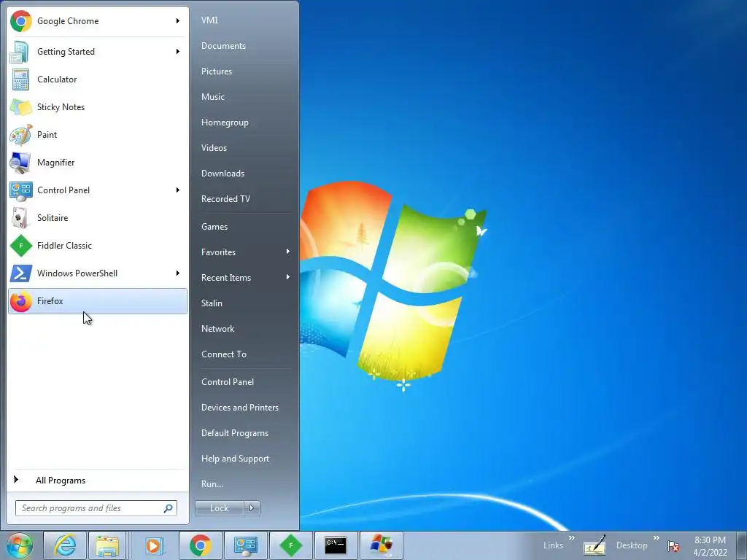Open Google Chrome from the Start menu list
This screenshot has width=747, height=560.
[x=97, y=21]
